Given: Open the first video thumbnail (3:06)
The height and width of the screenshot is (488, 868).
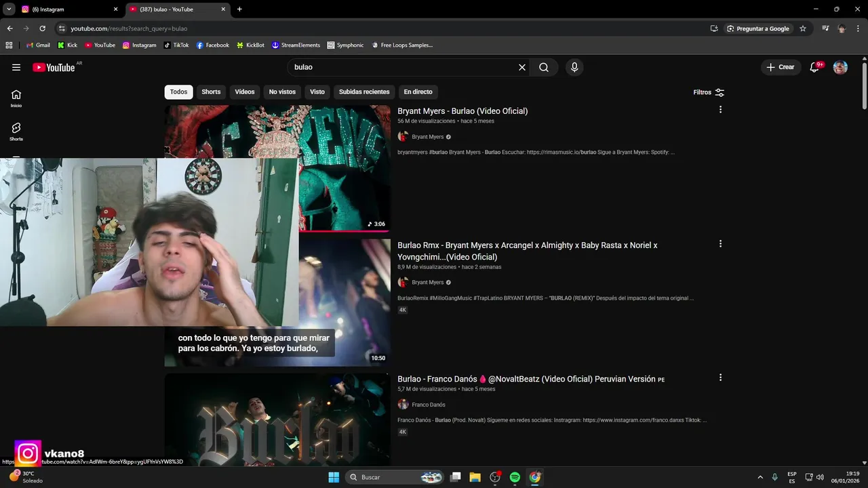Looking at the screenshot, I should [277, 168].
